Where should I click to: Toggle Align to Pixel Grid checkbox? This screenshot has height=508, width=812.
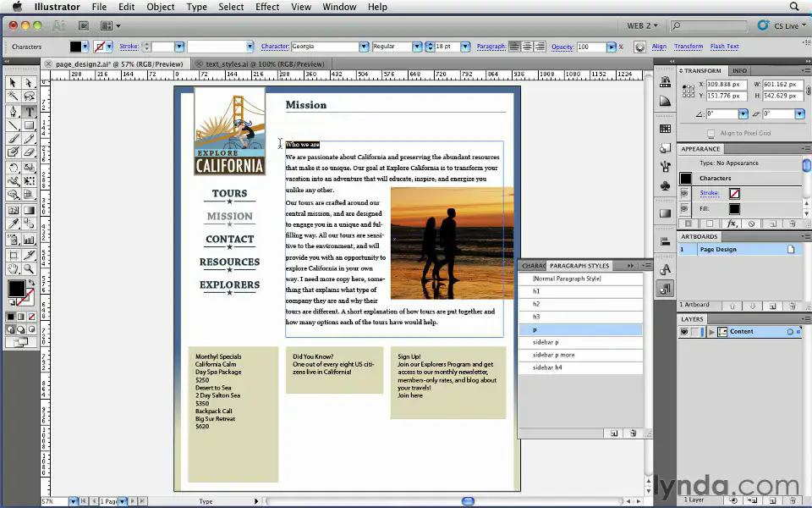click(x=711, y=133)
